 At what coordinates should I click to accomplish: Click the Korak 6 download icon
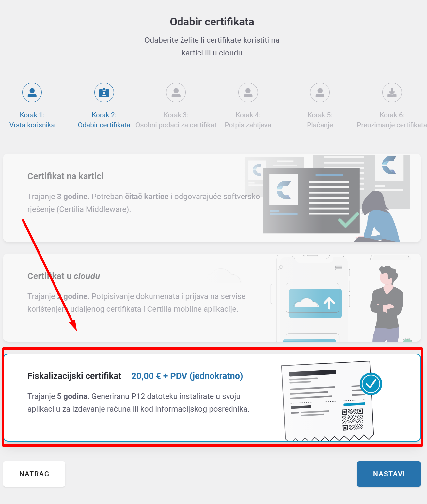point(392,92)
